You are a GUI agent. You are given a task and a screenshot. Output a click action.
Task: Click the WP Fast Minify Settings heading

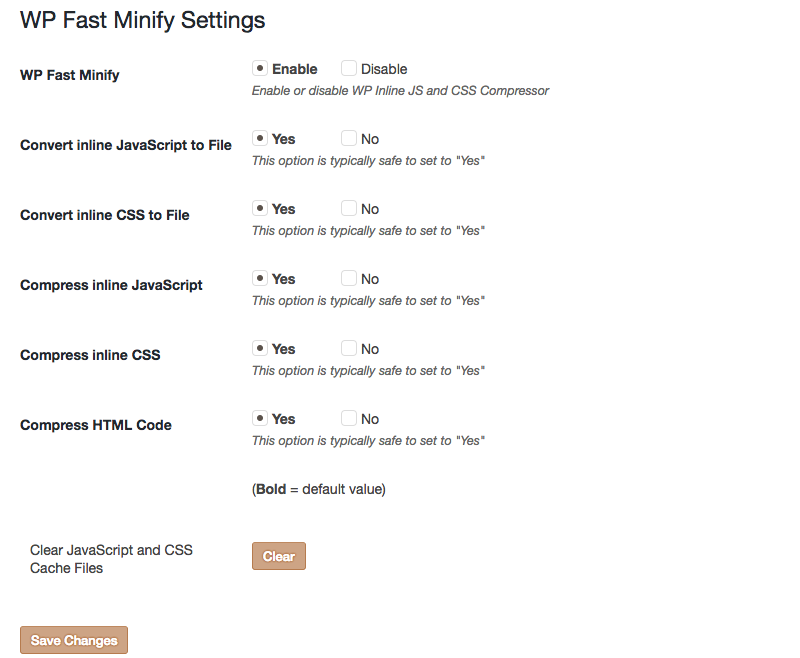143,20
